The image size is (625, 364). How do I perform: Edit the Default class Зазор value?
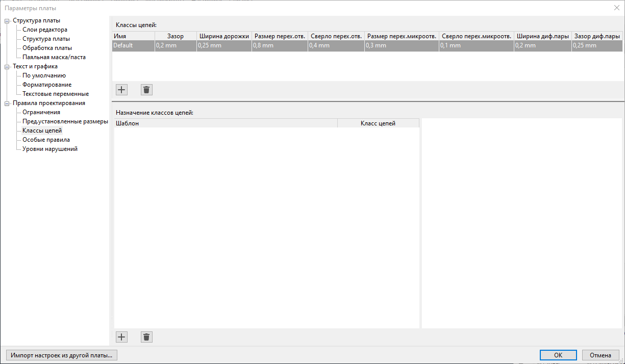click(175, 45)
